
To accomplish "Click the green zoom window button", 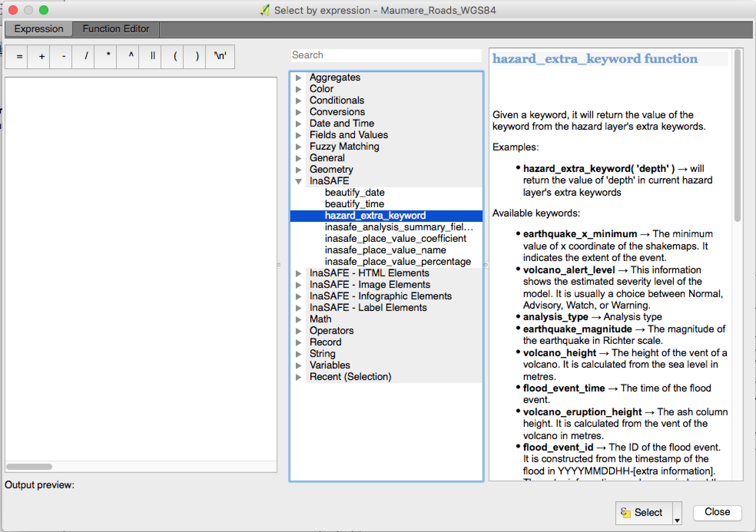I will (x=44, y=10).
